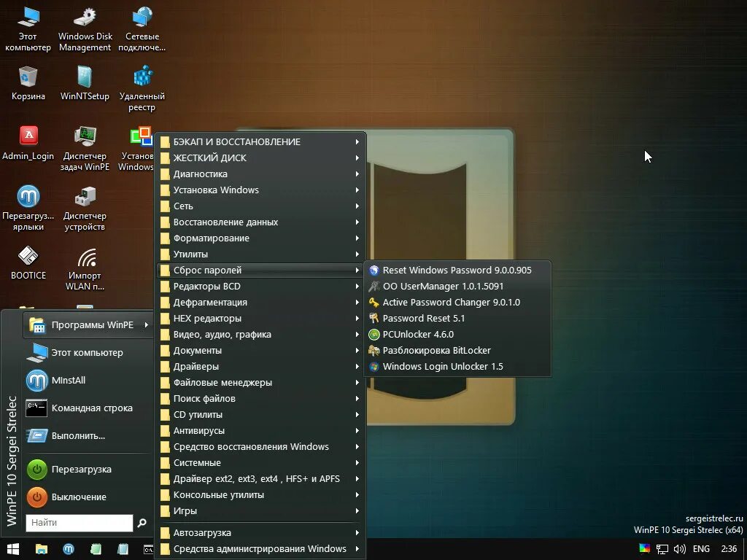Expand ЖЕСТКИЙ ДИСК submenu
747x560 pixels.
pos(260,157)
